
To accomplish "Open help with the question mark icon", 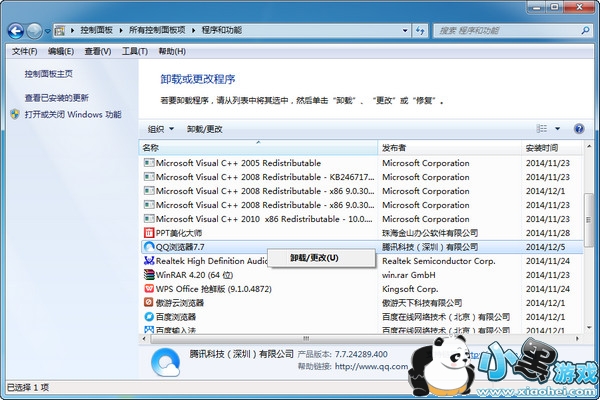I will click(579, 129).
